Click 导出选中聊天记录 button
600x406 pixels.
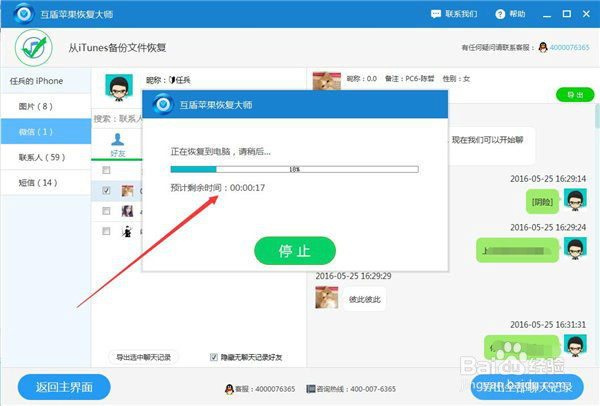pyautogui.click(x=143, y=357)
